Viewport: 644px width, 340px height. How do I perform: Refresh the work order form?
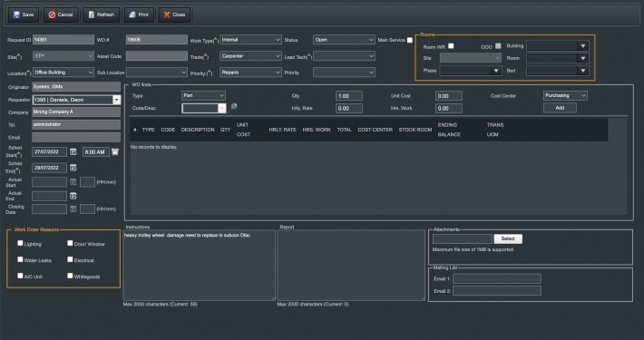101,15
